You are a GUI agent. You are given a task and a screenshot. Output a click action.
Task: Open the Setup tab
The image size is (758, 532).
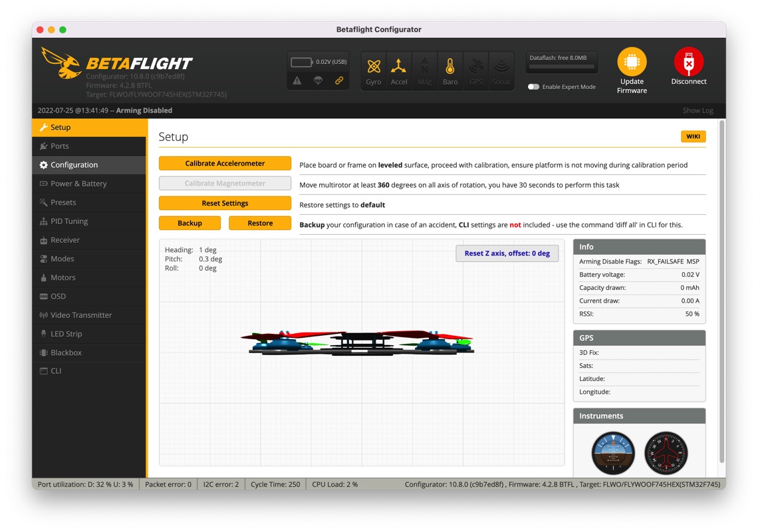[x=89, y=127]
